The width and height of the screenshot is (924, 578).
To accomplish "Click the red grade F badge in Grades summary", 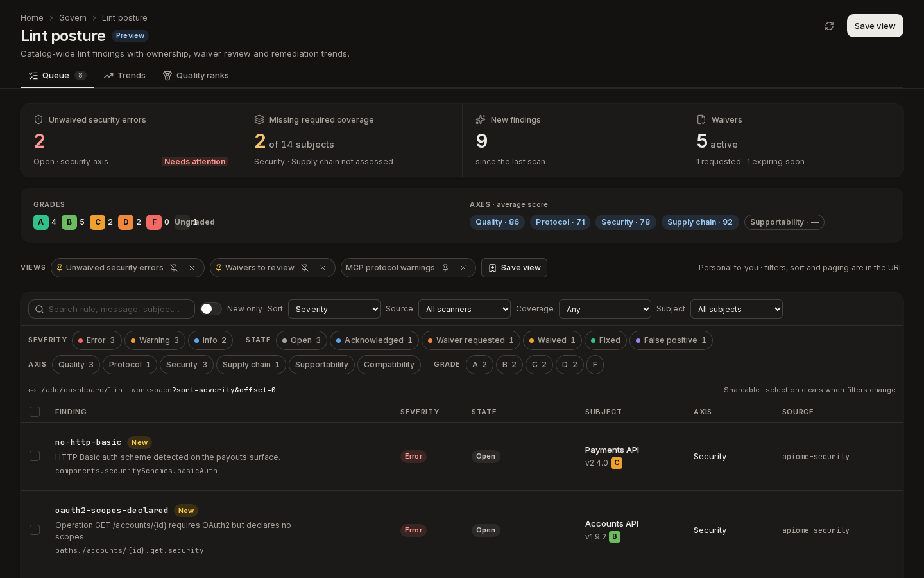I will tap(154, 222).
